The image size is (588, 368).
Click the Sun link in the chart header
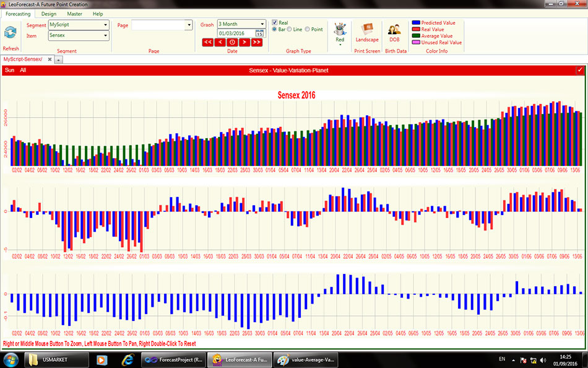tap(10, 70)
